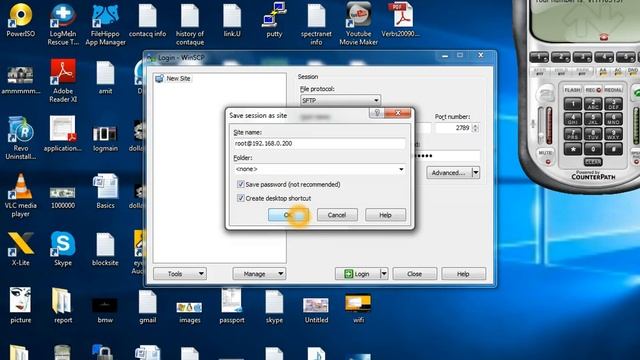The height and width of the screenshot is (360, 640).
Task: Click Help at bottom of WinSCP Login
Action: point(463,274)
